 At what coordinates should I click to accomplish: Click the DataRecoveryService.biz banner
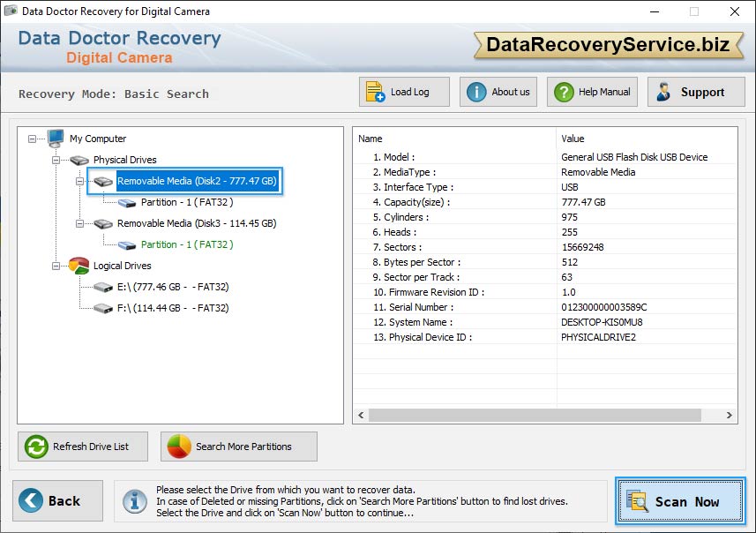(x=609, y=45)
